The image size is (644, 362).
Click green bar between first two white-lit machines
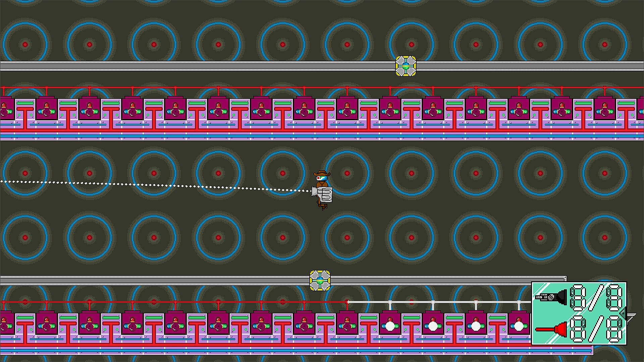[x=411, y=317]
